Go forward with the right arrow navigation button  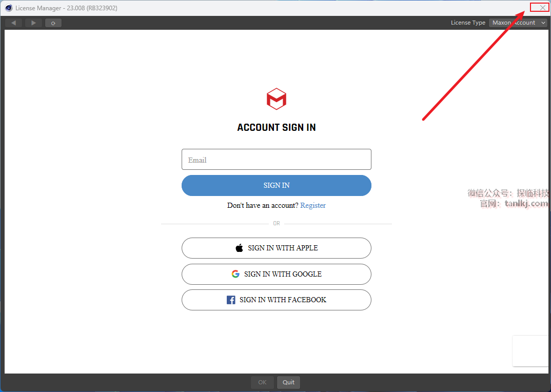click(x=33, y=23)
